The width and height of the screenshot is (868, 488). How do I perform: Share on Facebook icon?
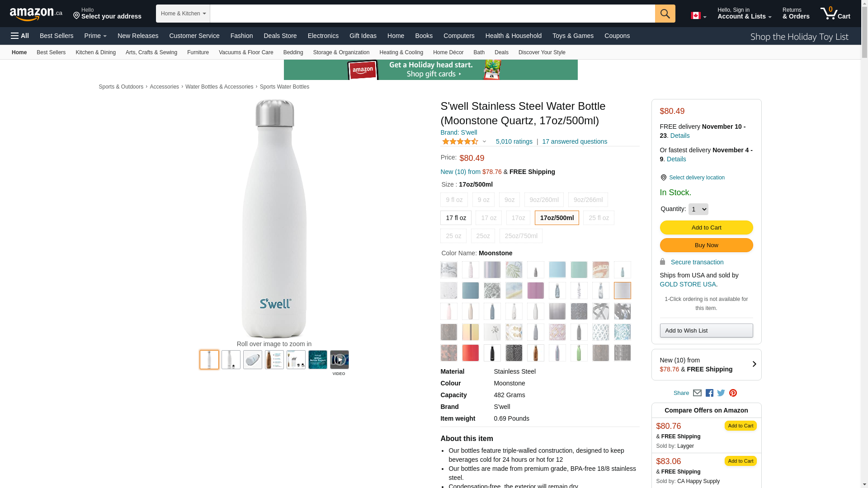pyautogui.click(x=709, y=393)
